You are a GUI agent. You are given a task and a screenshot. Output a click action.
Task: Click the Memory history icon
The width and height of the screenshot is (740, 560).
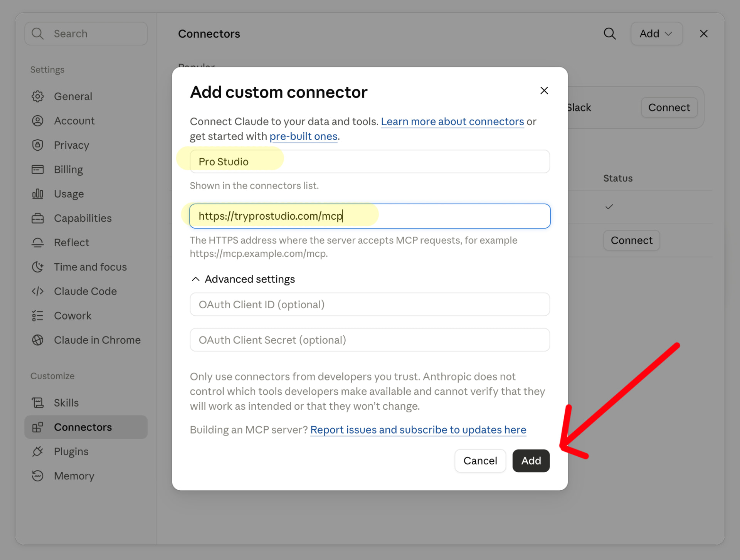(37, 476)
